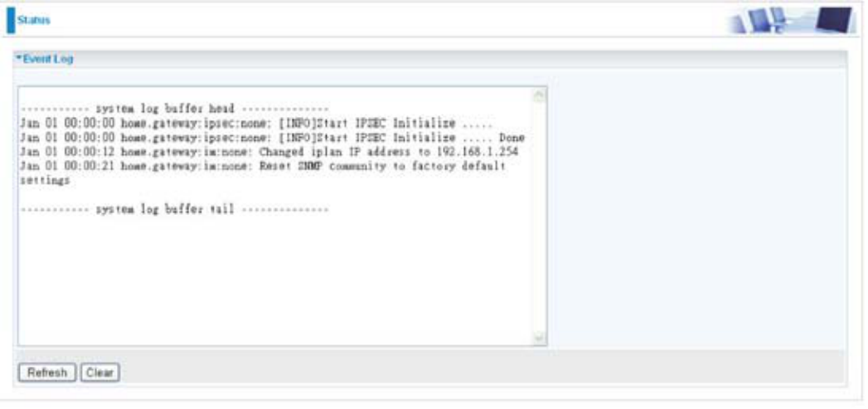The height and width of the screenshot is (409, 868).
Task: Click the Refresh button
Action: (x=47, y=372)
